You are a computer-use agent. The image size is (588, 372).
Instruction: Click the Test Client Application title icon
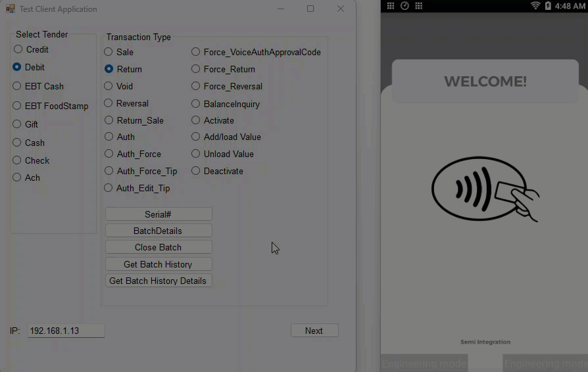click(x=11, y=9)
